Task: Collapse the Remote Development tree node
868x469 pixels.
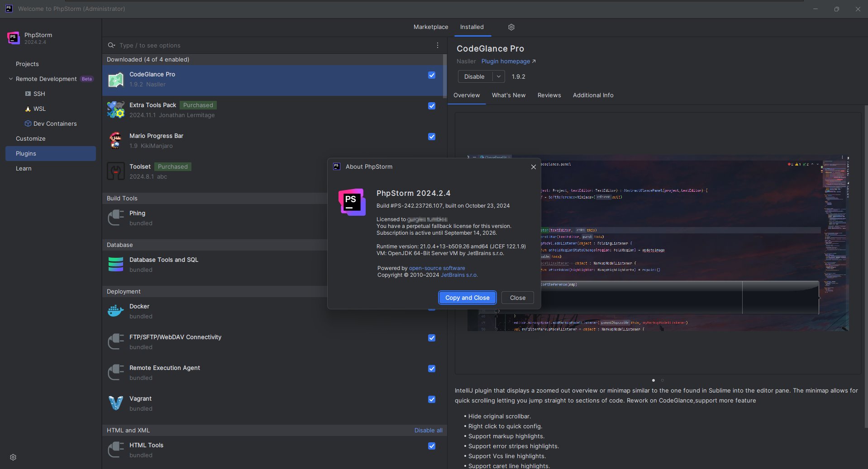Action: (11, 79)
